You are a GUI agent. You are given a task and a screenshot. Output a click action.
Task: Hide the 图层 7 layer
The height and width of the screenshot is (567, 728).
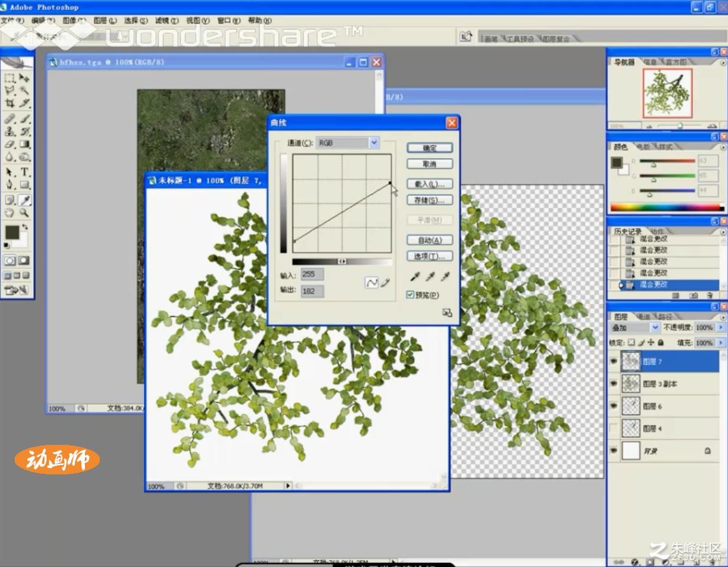click(614, 361)
